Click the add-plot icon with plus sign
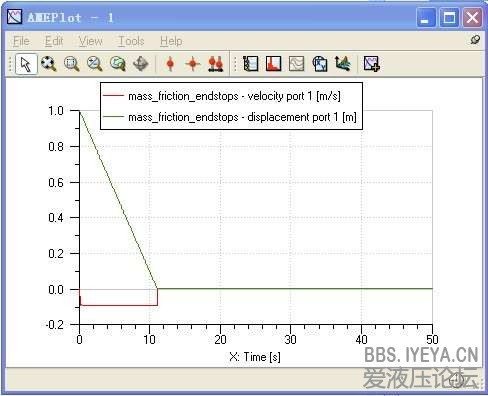Viewport: 488px width, 396px height. pyautogui.click(x=372, y=64)
